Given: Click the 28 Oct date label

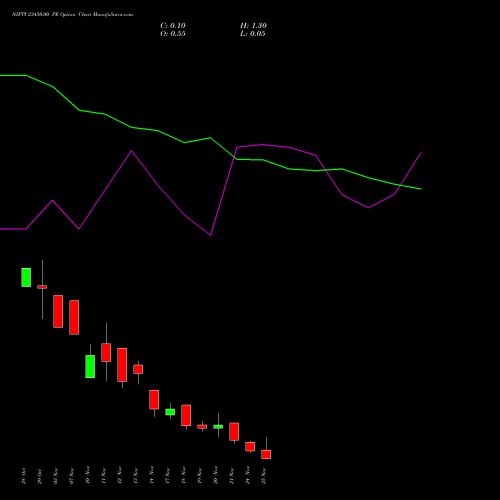Looking at the screenshot, I should tap(24, 476).
